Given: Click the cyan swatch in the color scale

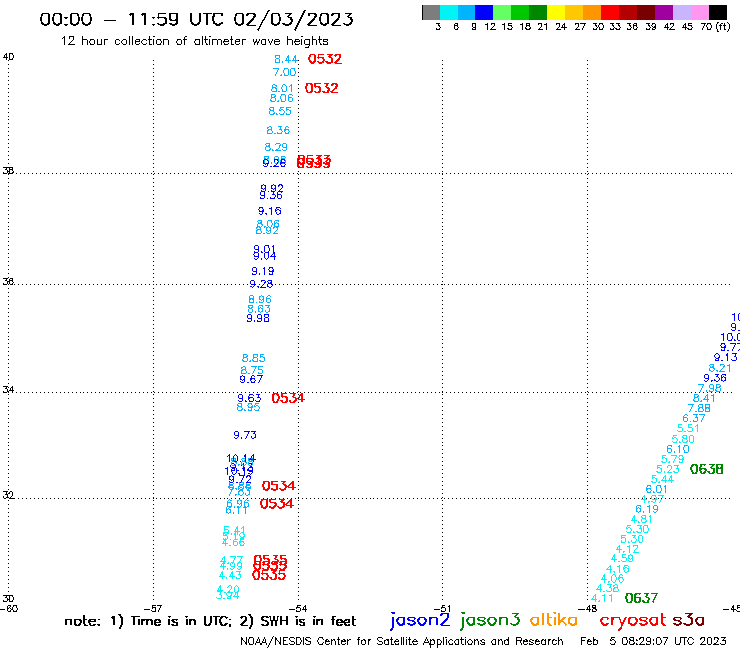Looking at the screenshot, I should [449, 12].
